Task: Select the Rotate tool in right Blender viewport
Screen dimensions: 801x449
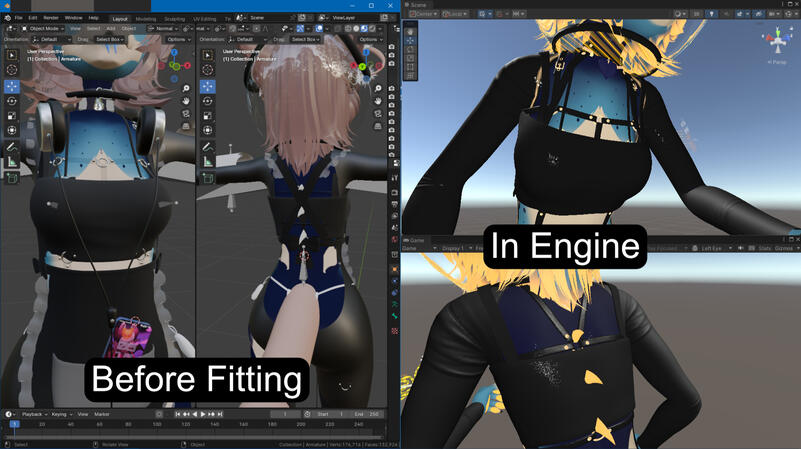Action: pyautogui.click(x=207, y=101)
